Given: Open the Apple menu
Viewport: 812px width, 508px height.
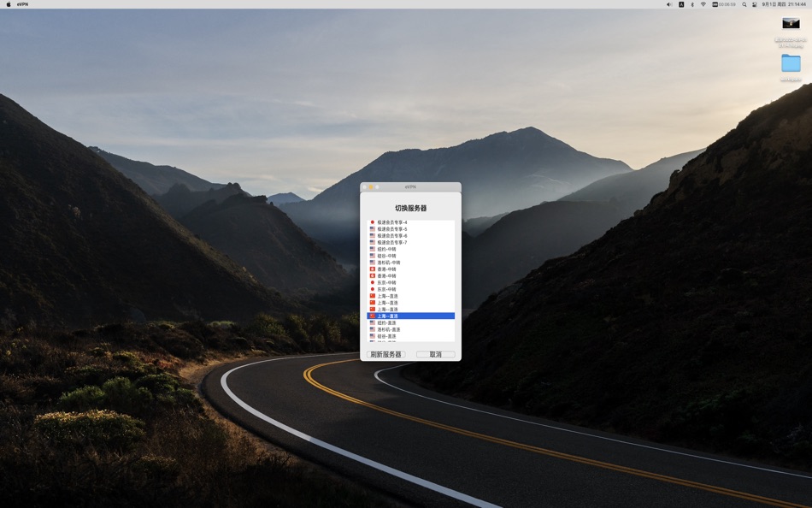Looking at the screenshot, I should coord(8,4).
